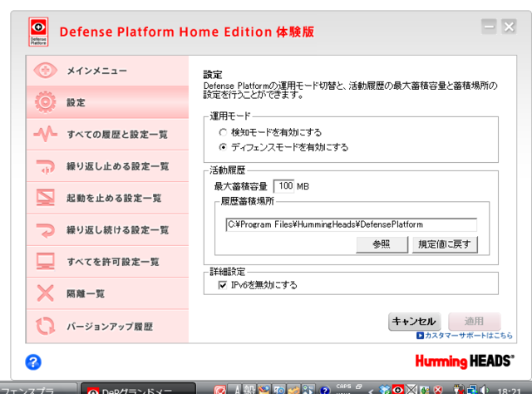Expand hidden tray icons arrow

pyautogui.click(x=371, y=391)
